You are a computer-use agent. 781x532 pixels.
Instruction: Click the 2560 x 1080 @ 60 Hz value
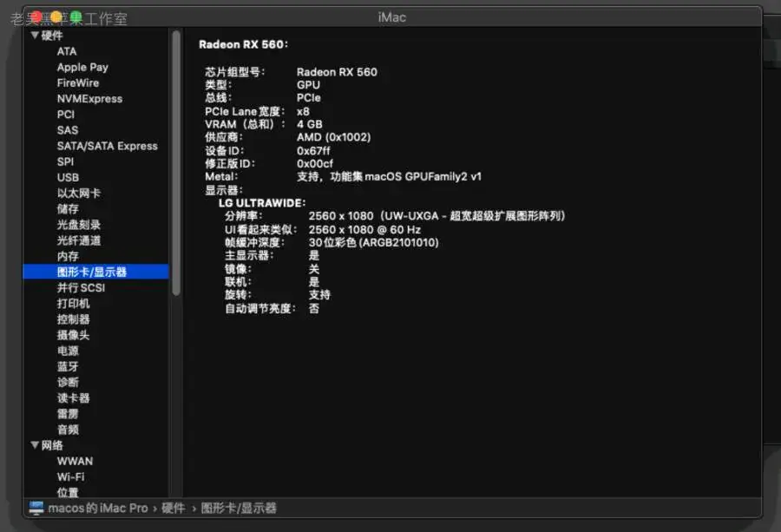pyautogui.click(x=364, y=230)
